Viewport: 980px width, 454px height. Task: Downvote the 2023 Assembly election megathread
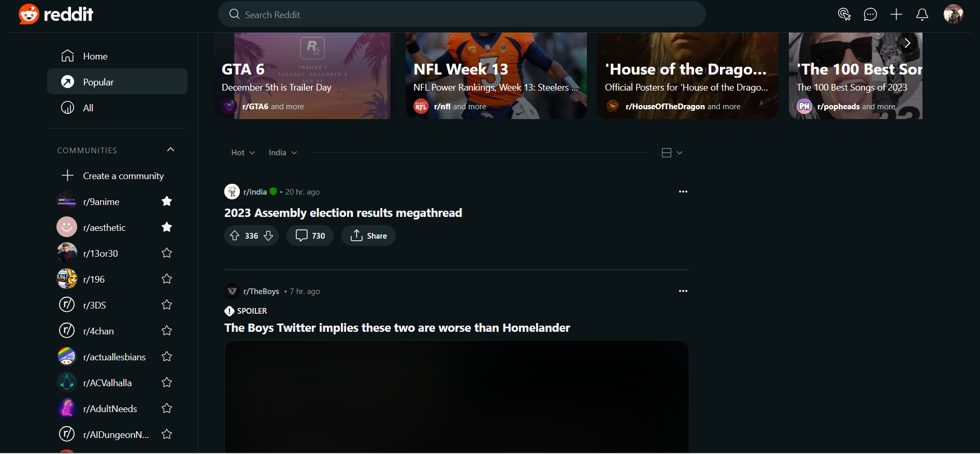[268, 236]
